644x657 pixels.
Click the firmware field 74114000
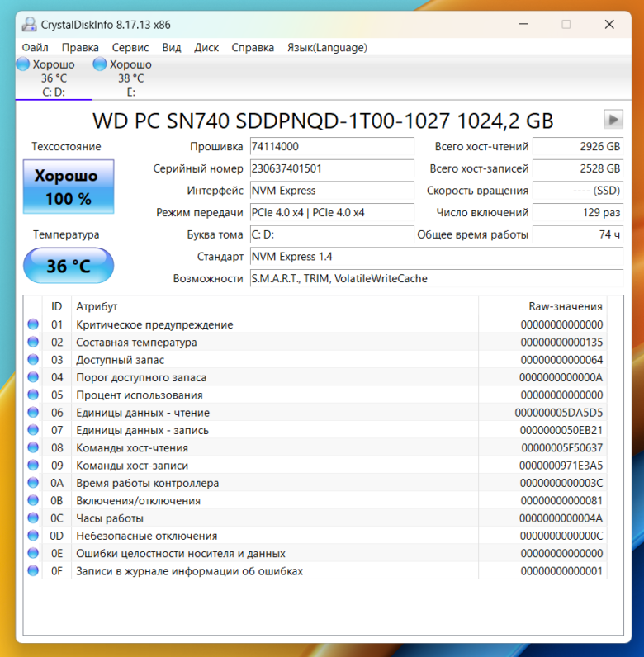(332, 147)
